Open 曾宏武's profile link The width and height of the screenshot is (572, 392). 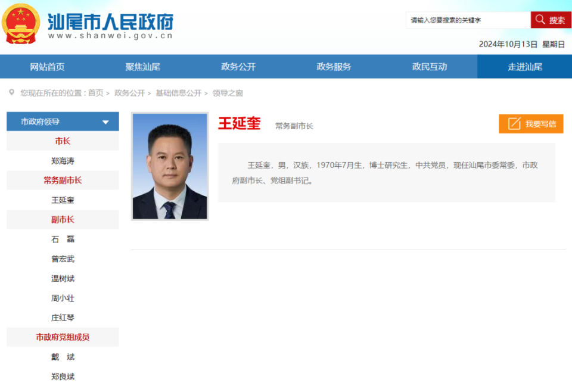coord(62,259)
